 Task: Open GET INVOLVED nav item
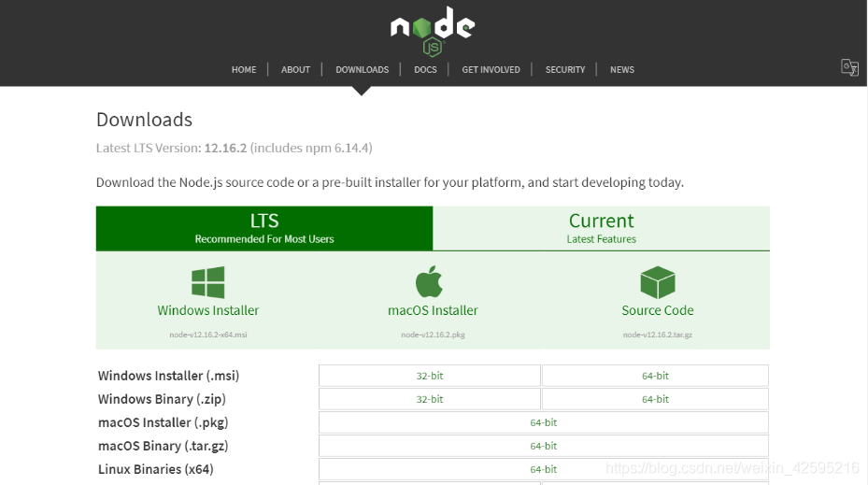[491, 70]
